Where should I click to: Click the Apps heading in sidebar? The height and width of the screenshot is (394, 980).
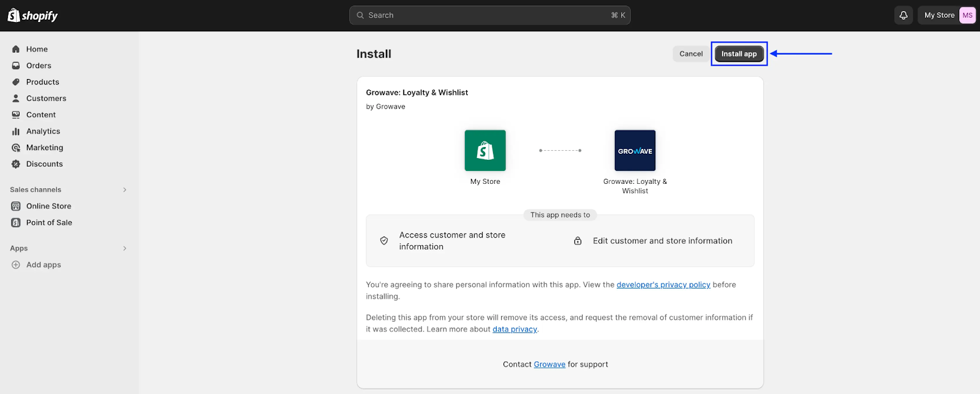pos(19,248)
